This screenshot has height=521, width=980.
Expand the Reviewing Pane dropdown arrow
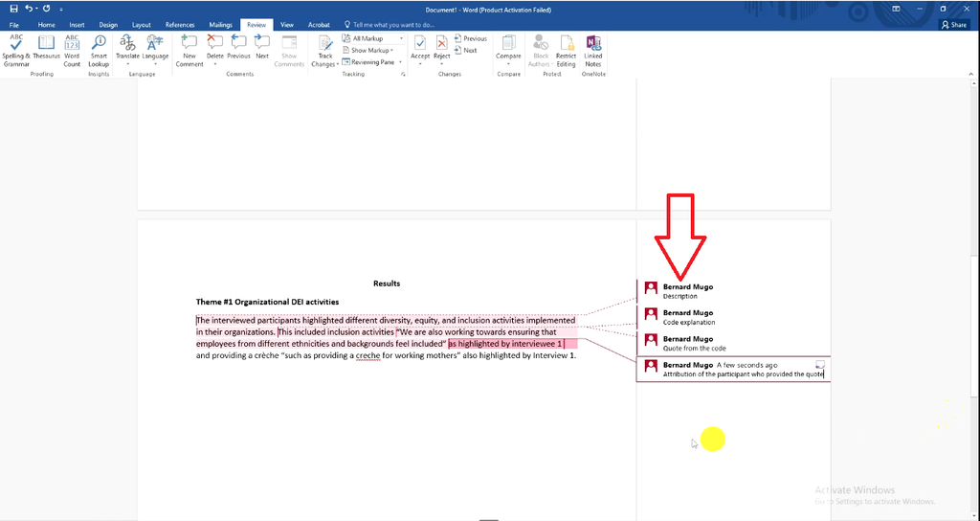[x=401, y=62]
